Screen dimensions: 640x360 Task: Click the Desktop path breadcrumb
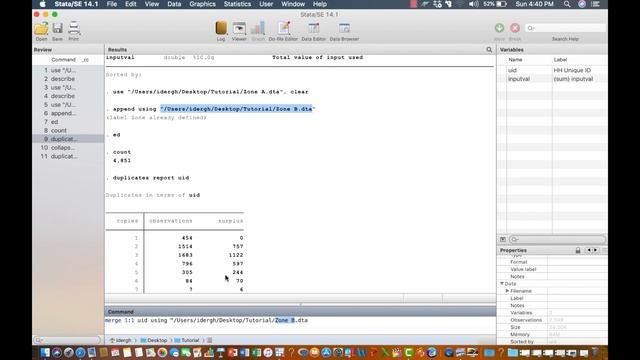pyautogui.click(x=154, y=340)
